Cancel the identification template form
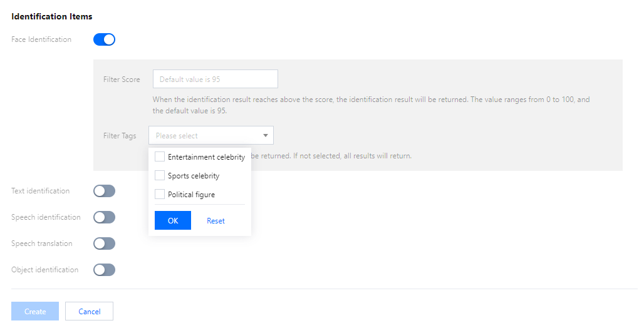 (89, 311)
